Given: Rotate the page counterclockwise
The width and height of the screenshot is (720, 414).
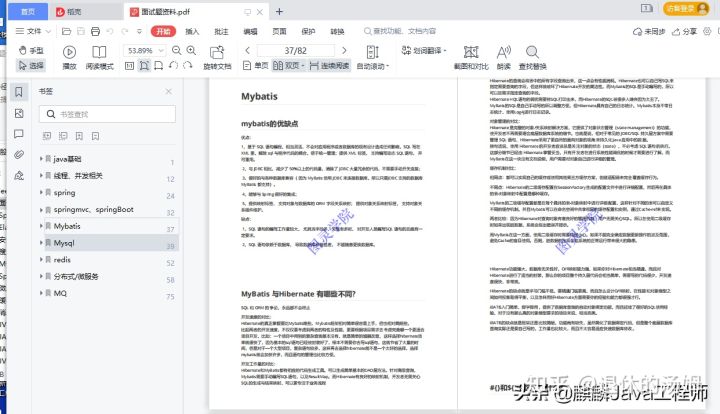Looking at the screenshot, I should (x=173, y=66).
